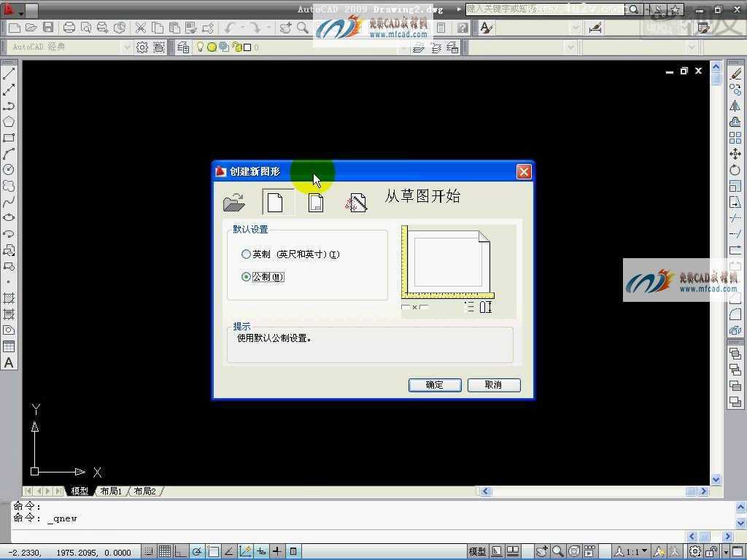Switch to the 模型 tab
Image resolution: width=747 pixels, height=560 pixels.
point(80,491)
